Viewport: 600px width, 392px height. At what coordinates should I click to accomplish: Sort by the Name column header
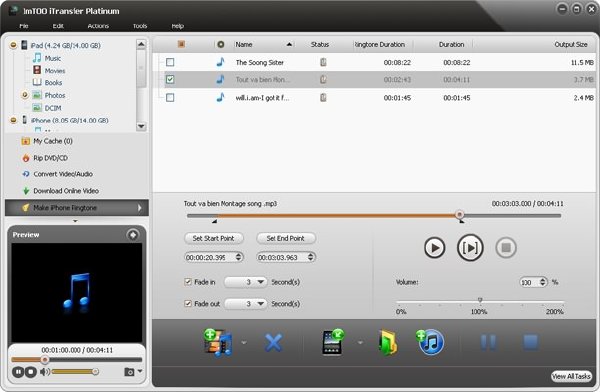264,44
